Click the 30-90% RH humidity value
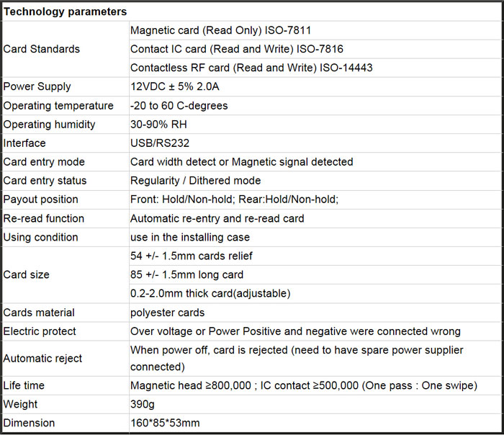The image size is (504, 435). (x=158, y=124)
